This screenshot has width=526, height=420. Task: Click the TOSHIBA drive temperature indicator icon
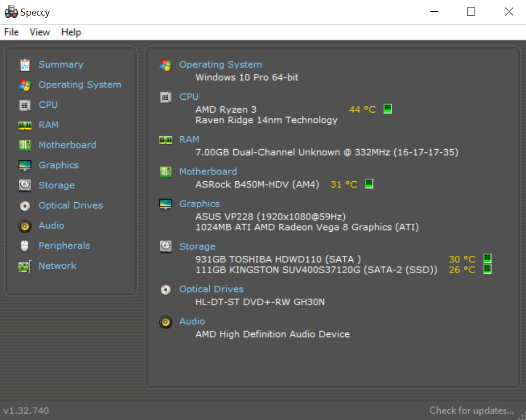[x=487, y=259]
